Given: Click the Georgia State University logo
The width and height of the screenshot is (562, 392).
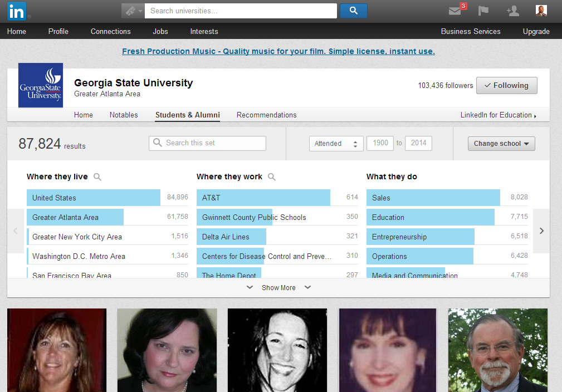Looking at the screenshot, I should 41,85.
